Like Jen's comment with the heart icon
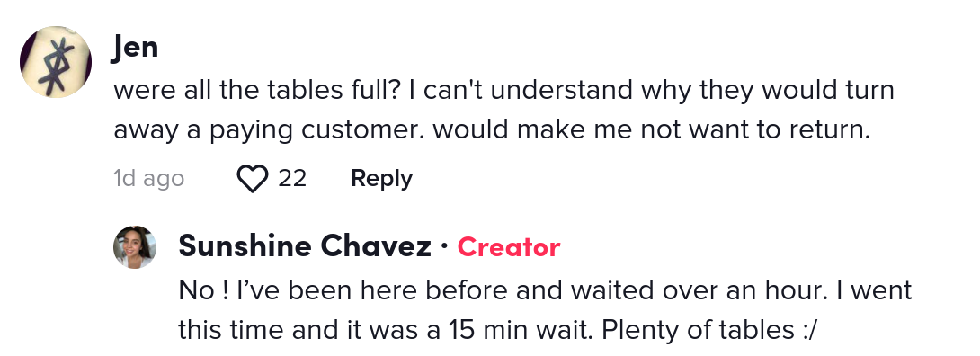Viewport: 980px width, 356px height. pos(253,179)
